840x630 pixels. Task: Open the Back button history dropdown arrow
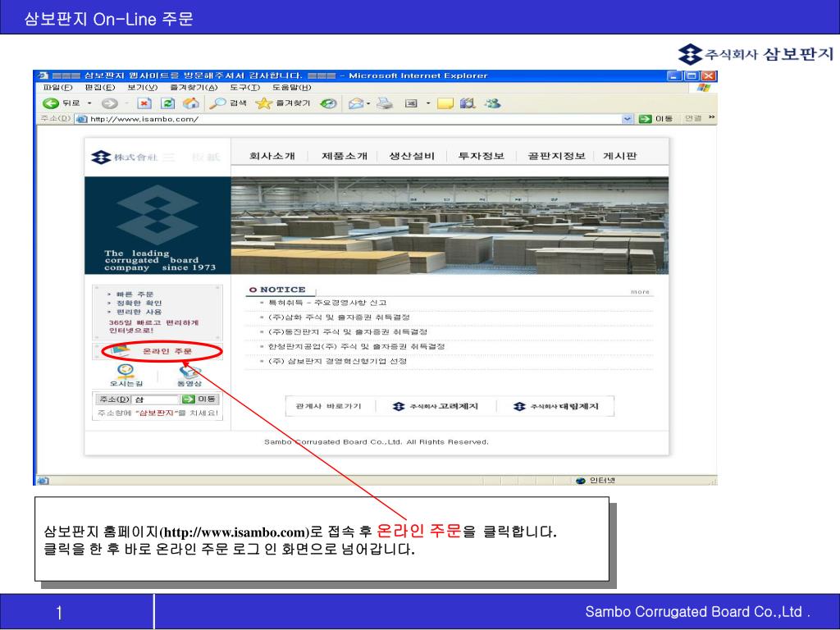pyautogui.click(x=89, y=103)
